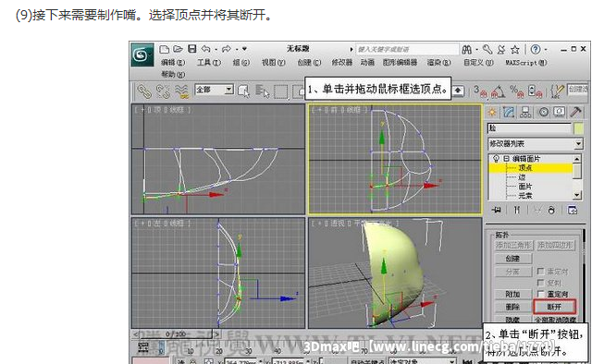Open the quick access toolbar customize arrow

(x=244, y=49)
